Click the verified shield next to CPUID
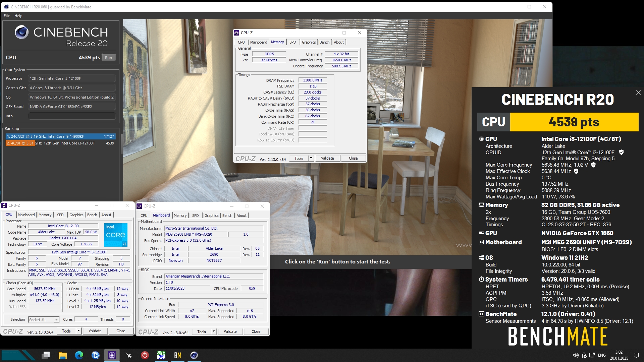Image resolution: width=644 pixels, height=362 pixels. coord(621,152)
